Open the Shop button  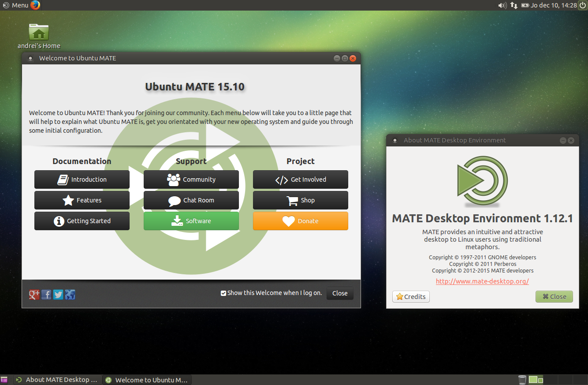[301, 200]
